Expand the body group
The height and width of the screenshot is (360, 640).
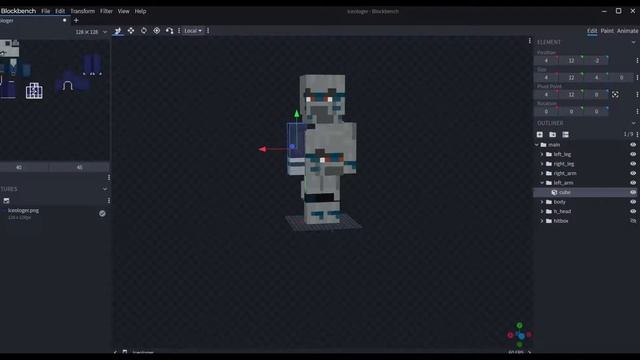pos(542,202)
